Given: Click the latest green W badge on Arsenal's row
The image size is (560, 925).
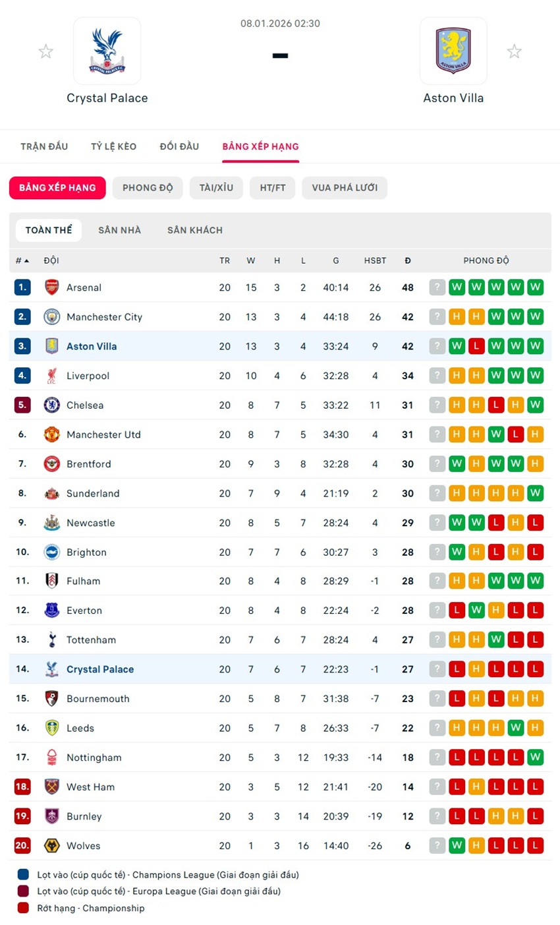Looking at the screenshot, I should click(535, 287).
